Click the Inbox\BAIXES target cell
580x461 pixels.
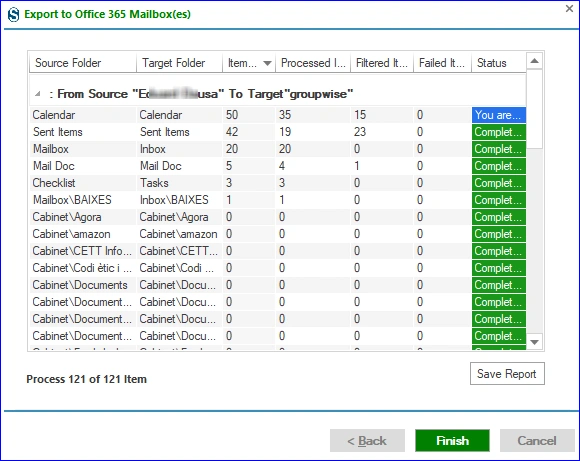click(179, 200)
